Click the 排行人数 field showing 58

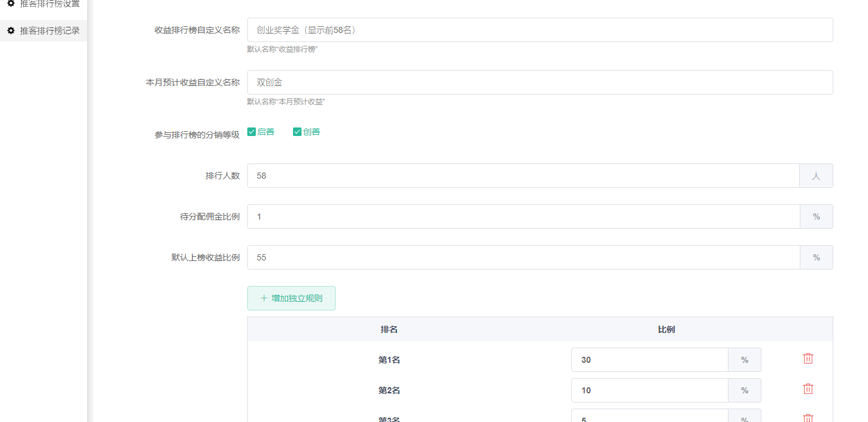523,176
